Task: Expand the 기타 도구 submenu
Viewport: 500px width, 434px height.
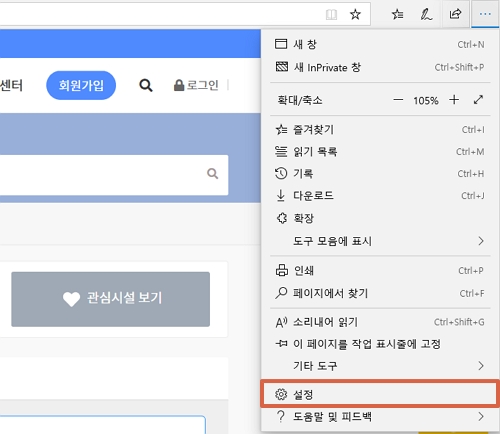Action: coord(380,366)
